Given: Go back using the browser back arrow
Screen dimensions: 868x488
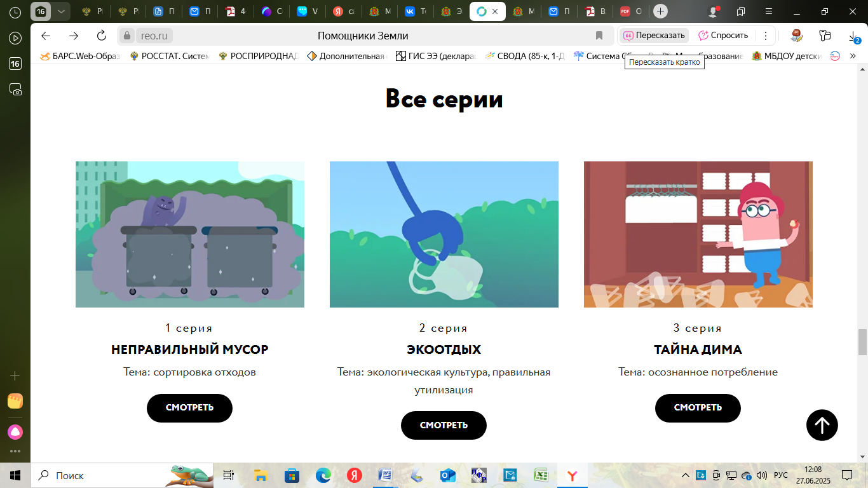Looking at the screenshot, I should pyautogui.click(x=46, y=36).
